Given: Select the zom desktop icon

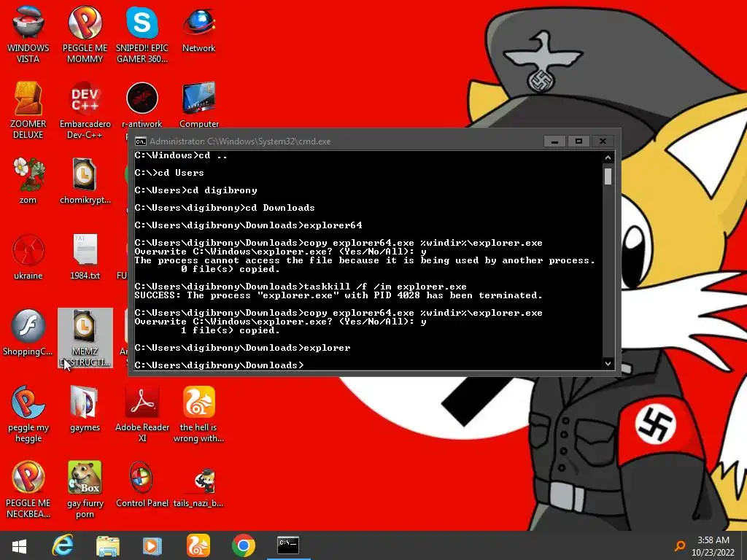Looking at the screenshot, I should pos(28,181).
